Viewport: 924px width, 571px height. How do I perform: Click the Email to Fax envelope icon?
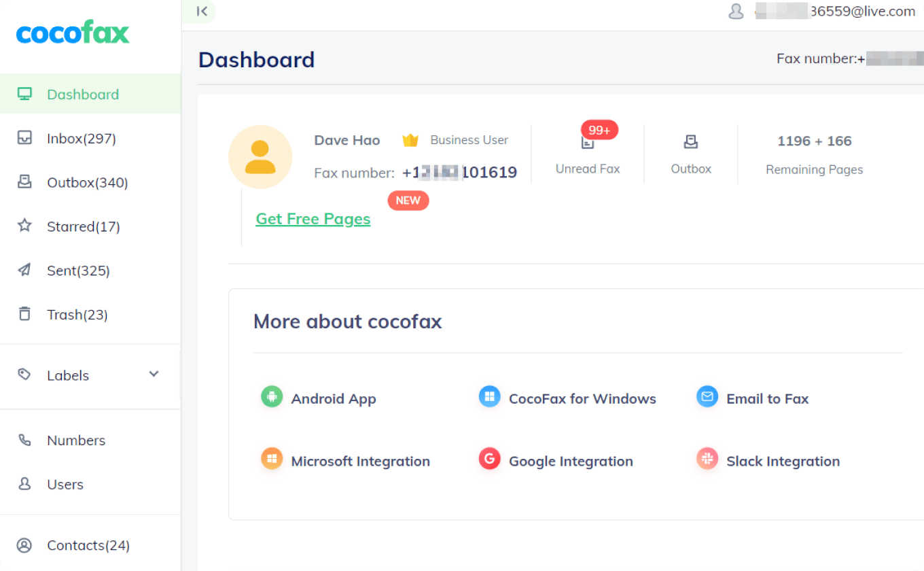pyautogui.click(x=707, y=396)
